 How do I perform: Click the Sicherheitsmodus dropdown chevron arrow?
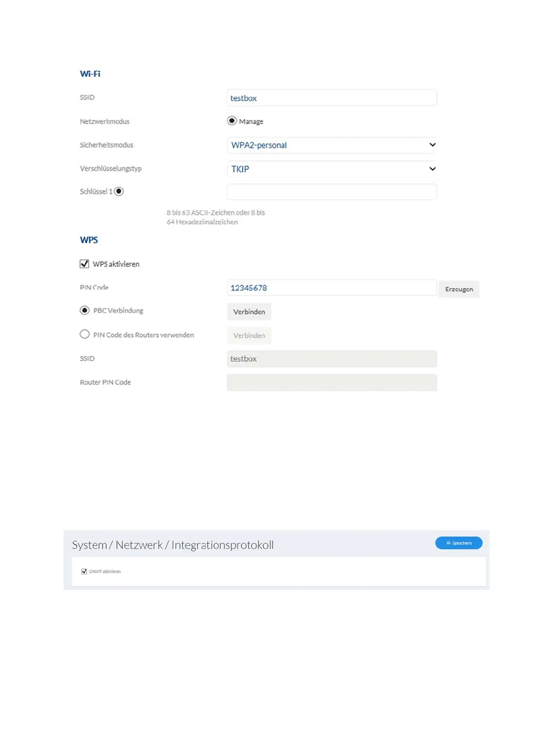[x=432, y=145]
